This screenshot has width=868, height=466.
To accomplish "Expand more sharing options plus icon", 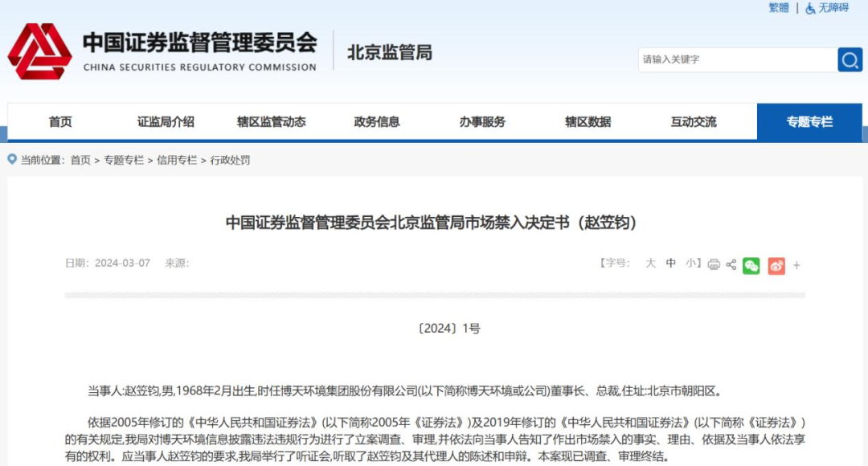I will [796, 266].
